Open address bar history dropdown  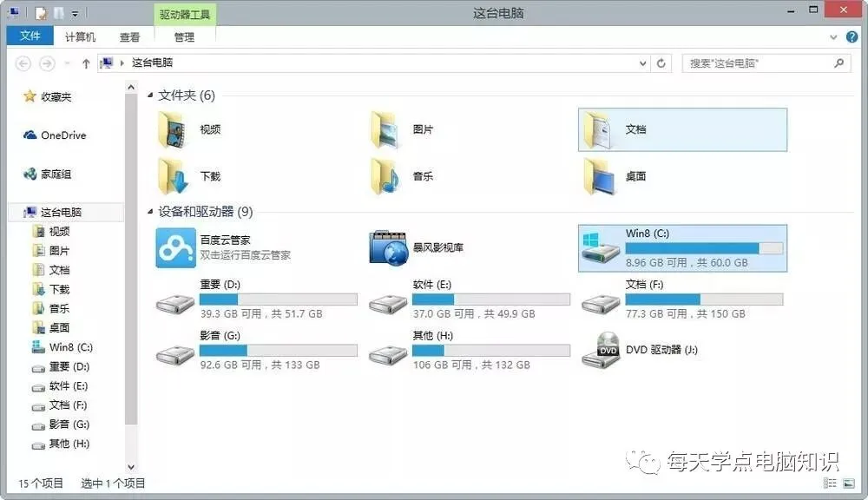pos(641,62)
